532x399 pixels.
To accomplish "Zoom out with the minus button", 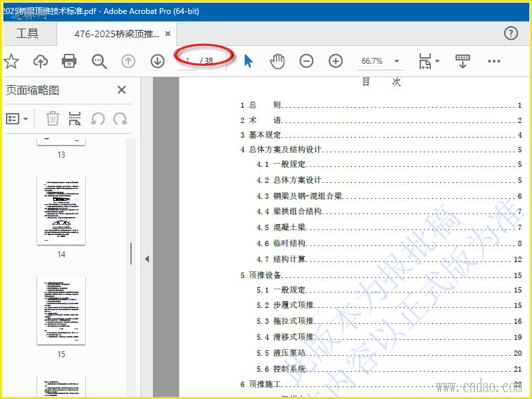I will tap(307, 61).
